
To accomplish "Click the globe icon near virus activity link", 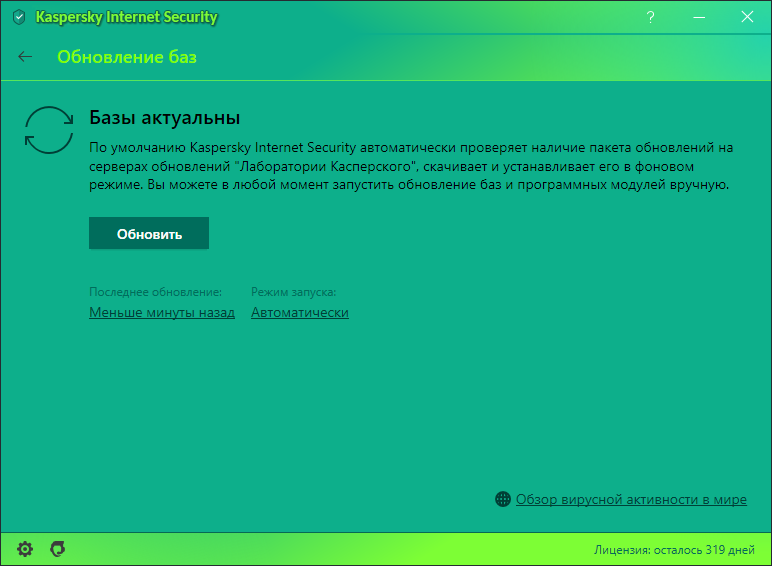I will point(503,499).
